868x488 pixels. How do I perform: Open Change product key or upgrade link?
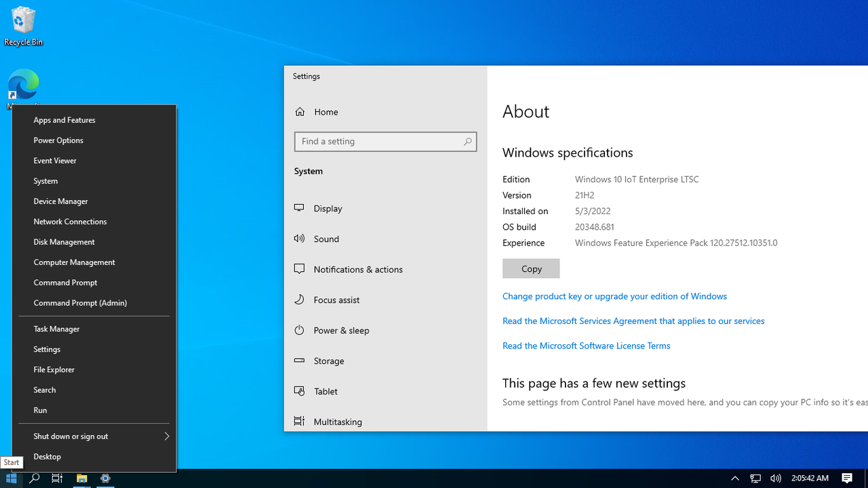pyautogui.click(x=614, y=296)
